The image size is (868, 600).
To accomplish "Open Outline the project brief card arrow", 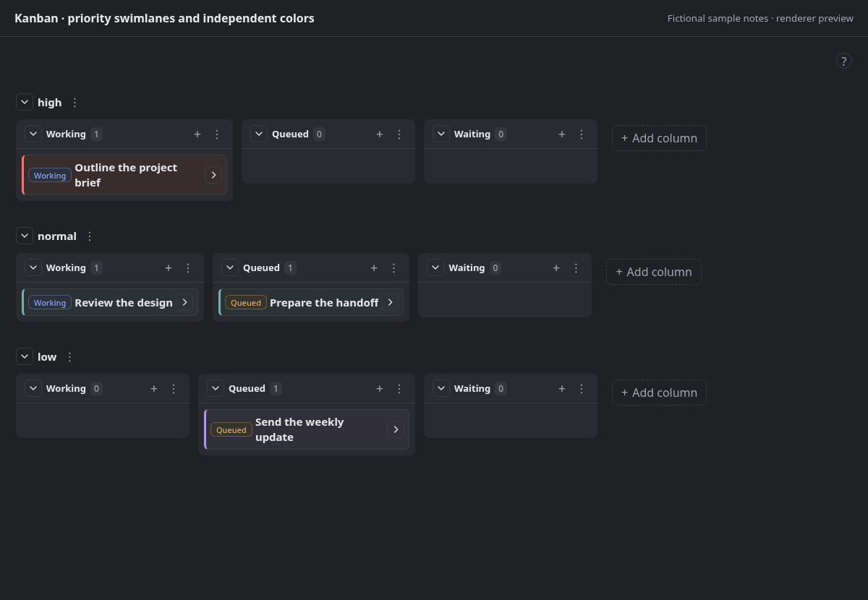I will pos(213,175).
